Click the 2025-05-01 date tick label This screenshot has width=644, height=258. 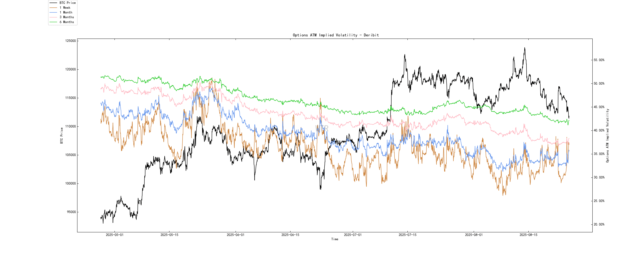click(x=114, y=235)
